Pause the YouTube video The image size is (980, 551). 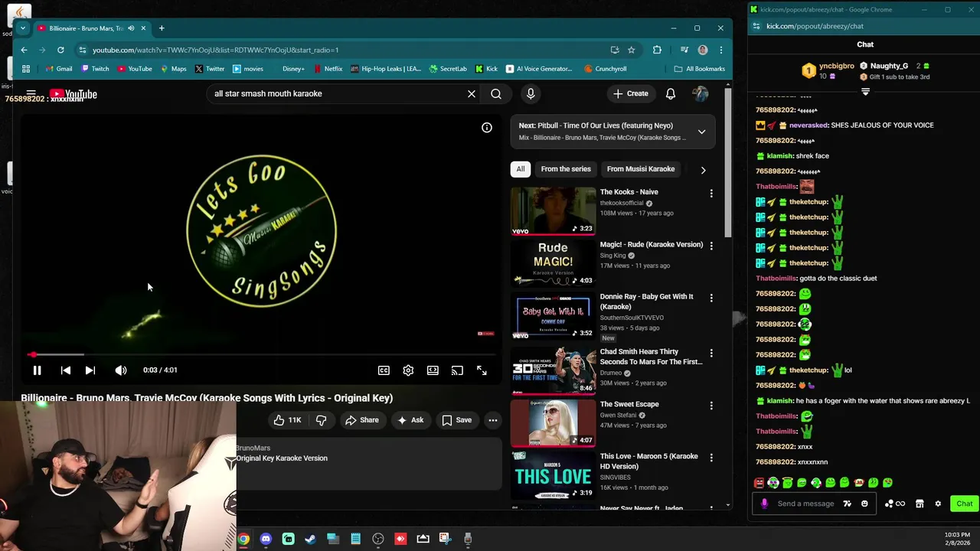coord(37,370)
